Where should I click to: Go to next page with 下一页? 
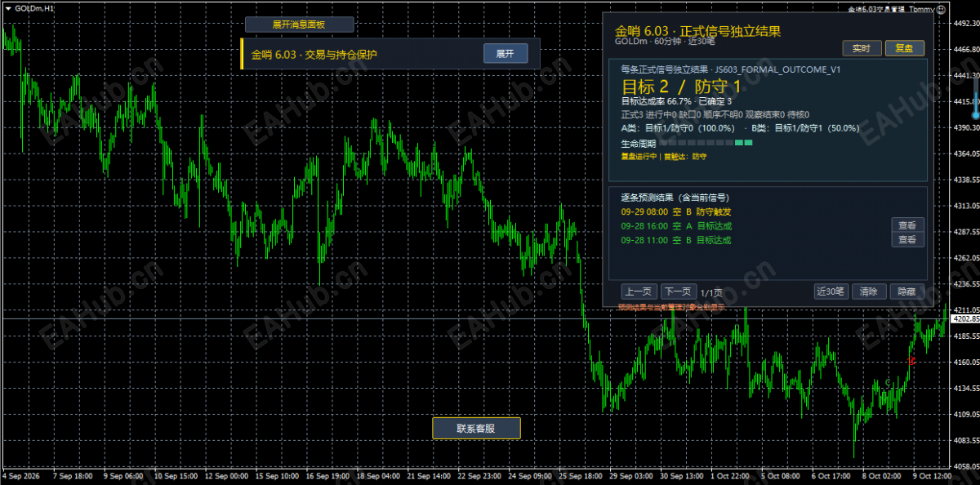[678, 291]
